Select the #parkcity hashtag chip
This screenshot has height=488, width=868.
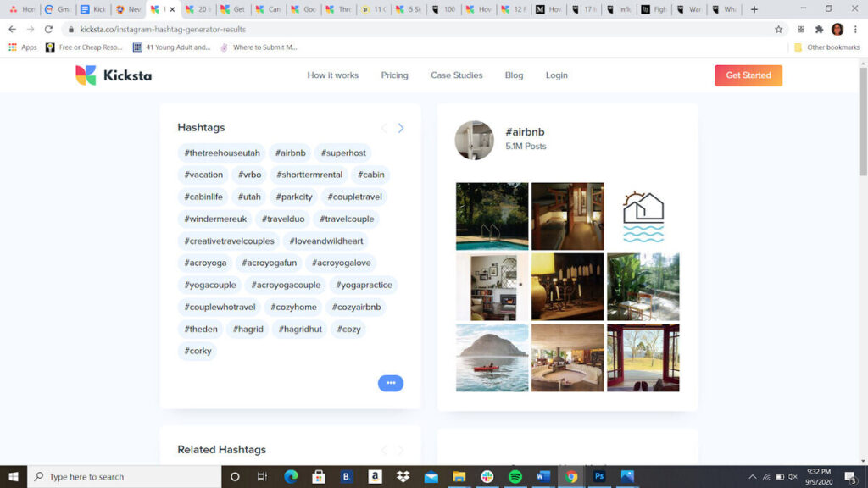(294, 197)
